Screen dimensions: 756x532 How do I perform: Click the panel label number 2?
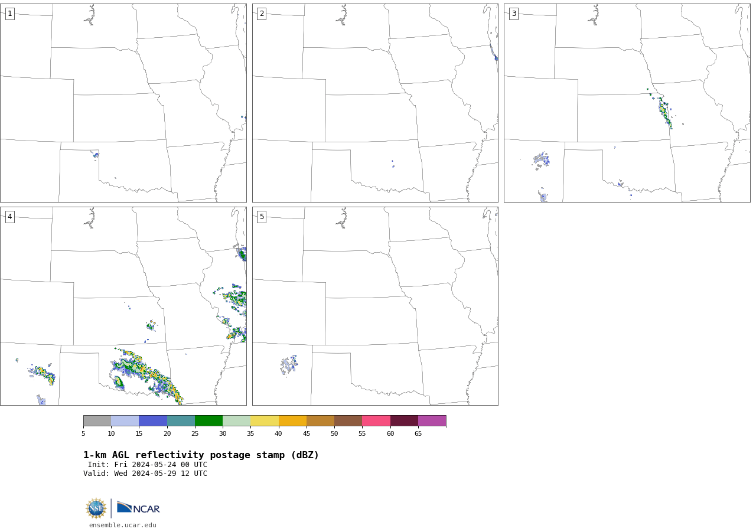click(x=262, y=14)
